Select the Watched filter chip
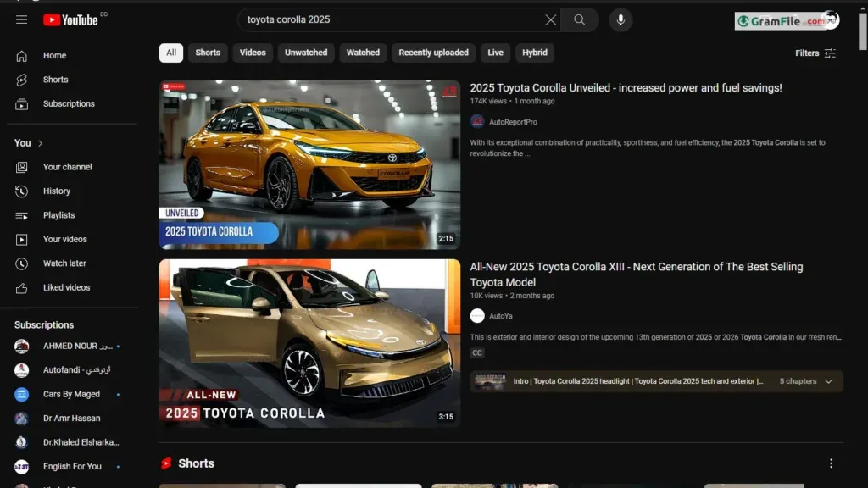Viewport: 868px width, 488px height. (363, 53)
